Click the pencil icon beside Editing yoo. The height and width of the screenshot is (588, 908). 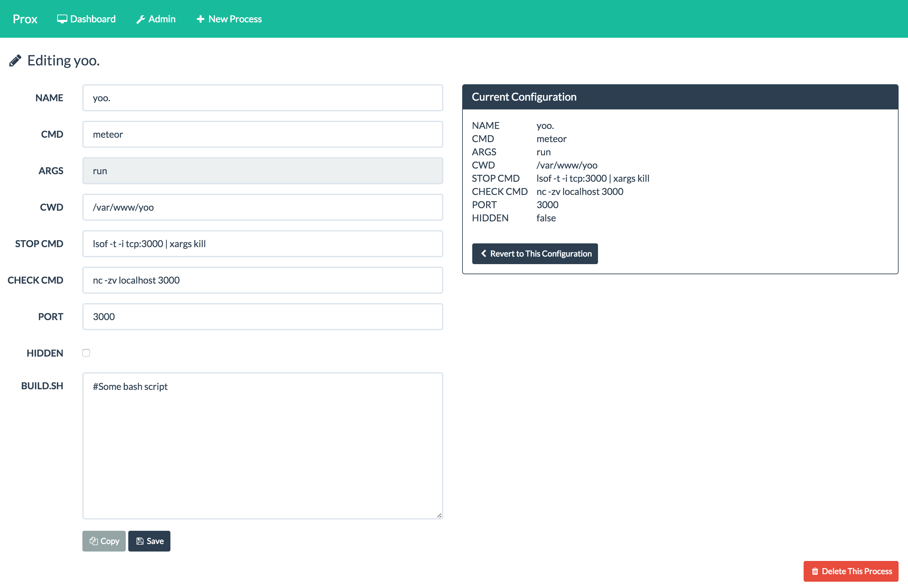pos(15,61)
